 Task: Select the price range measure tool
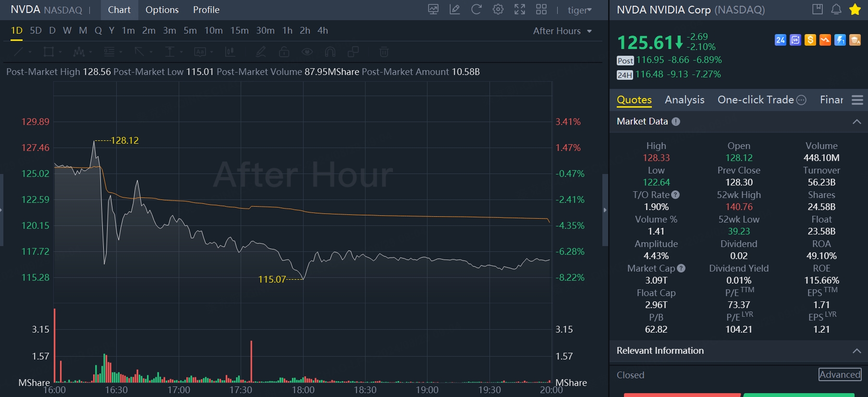pyautogui.click(x=170, y=51)
